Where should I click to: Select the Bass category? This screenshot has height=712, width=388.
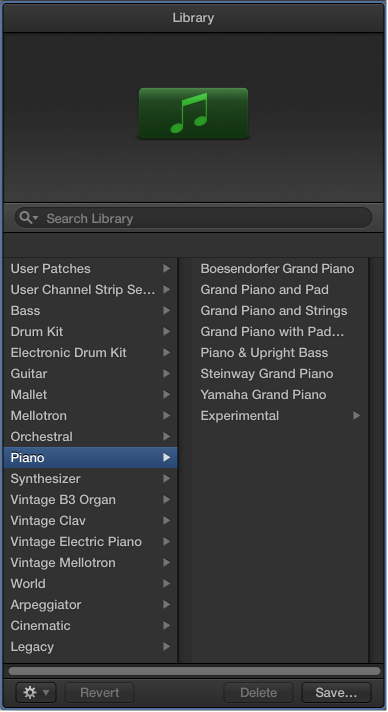tap(90, 311)
